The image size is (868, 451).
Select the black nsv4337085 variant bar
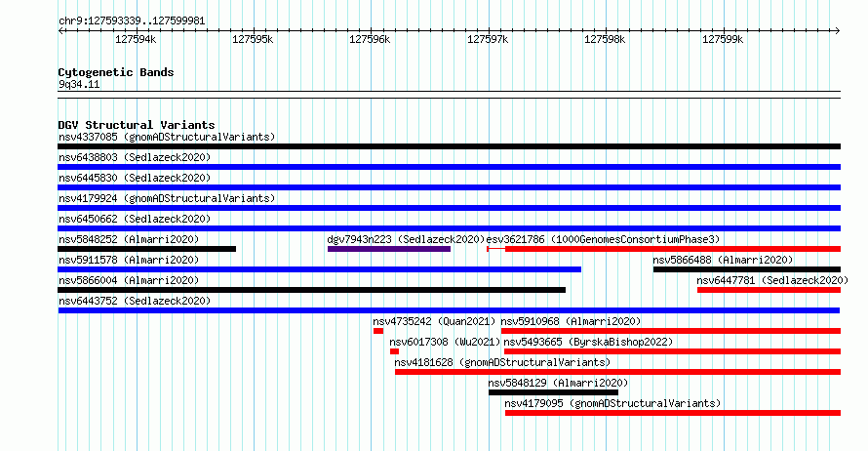(449, 146)
